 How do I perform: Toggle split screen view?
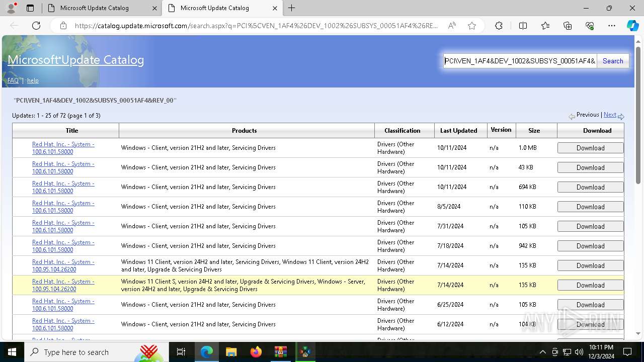coord(523,26)
